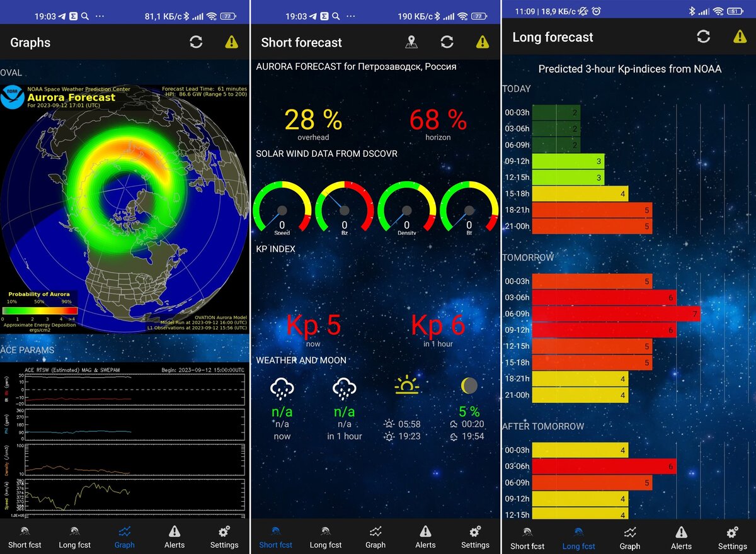Tap the sunrise icon in weather section
Screen dimensions: 756x554
click(406, 385)
